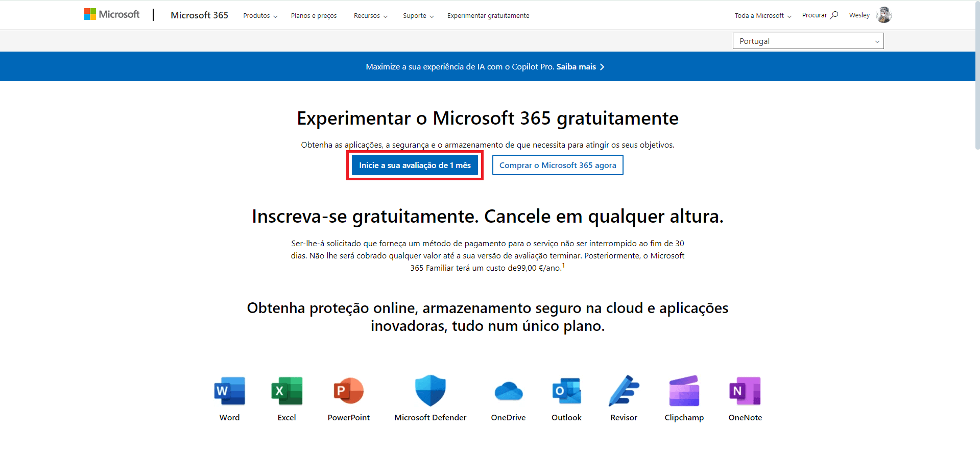Open the Word app icon

coord(230,391)
